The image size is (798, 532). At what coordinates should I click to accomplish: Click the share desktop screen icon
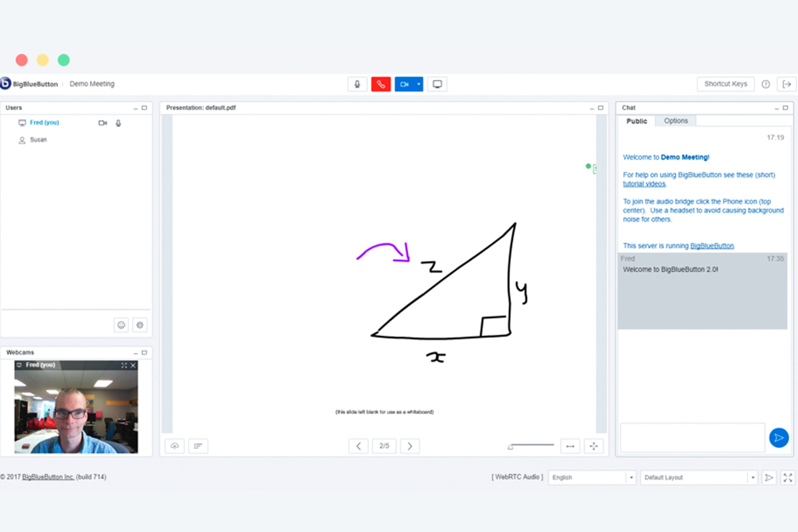(437, 84)
